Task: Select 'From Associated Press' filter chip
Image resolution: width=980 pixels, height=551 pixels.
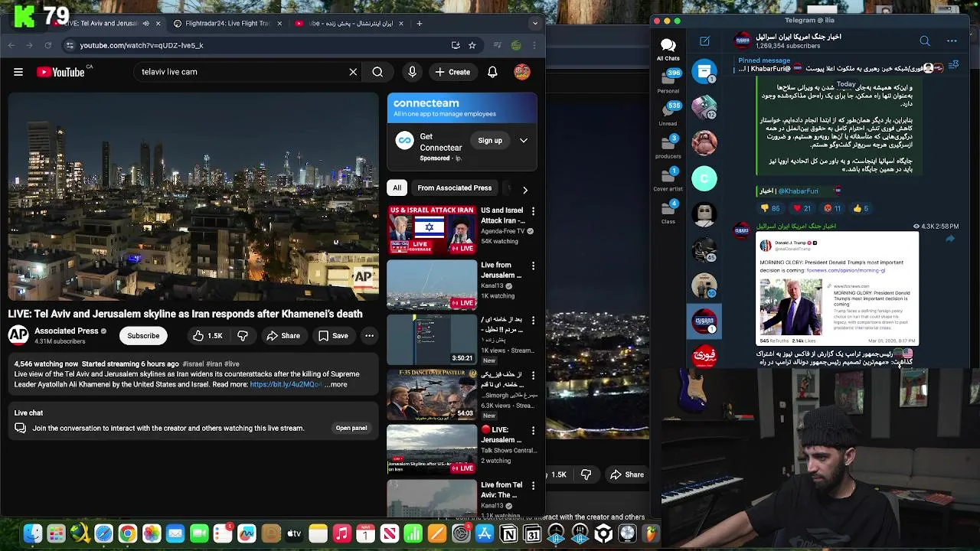Action: pyautogui.click(x=455, y=188)
